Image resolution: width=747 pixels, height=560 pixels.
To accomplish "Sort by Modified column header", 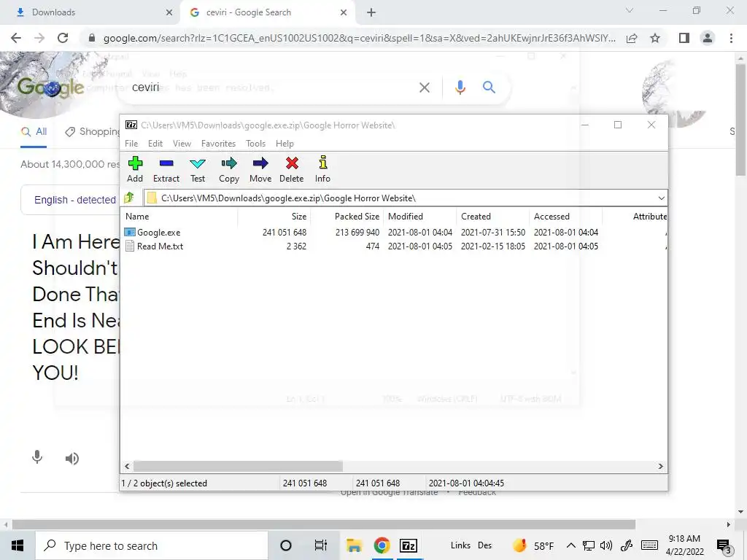I will pyautogui.click(x=419, y=216).
